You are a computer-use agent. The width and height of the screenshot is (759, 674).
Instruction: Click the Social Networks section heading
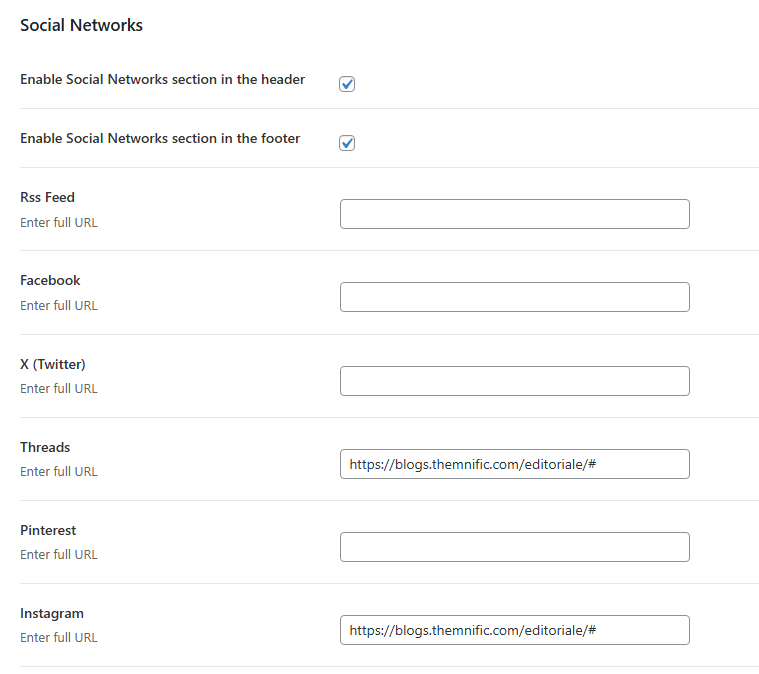pos(81,26)
